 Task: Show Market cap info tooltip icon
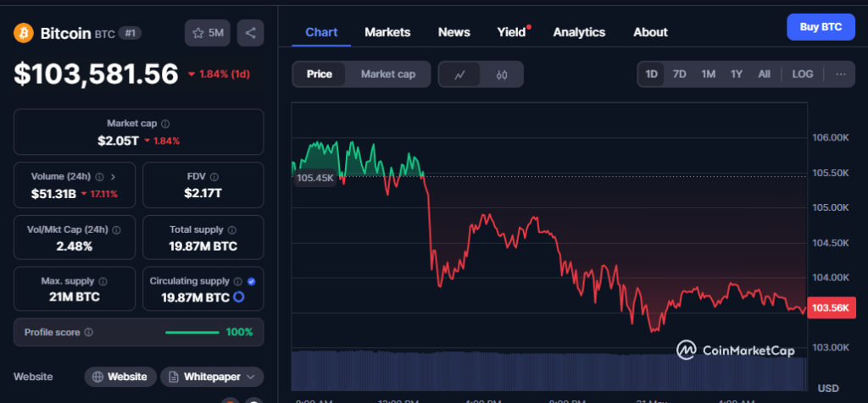point(165,124)
